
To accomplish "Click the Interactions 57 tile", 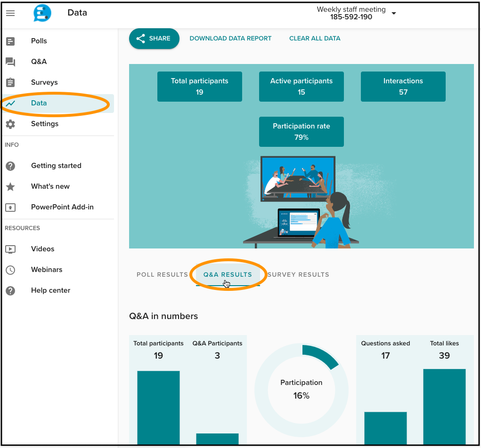I will (403, 87).
